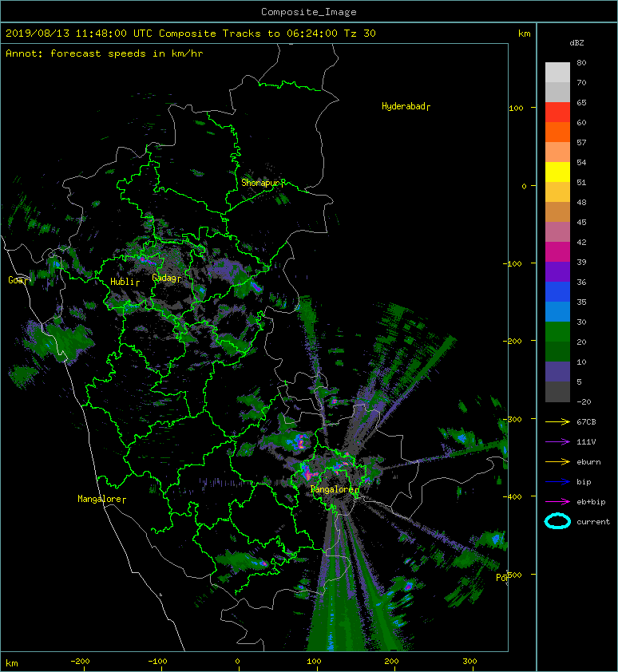The height and width of the screenshot is (672, 618).
Task: Click the purple 36–39 dBZ swatch
Action: pyautogui.click(x=557, y=271)
